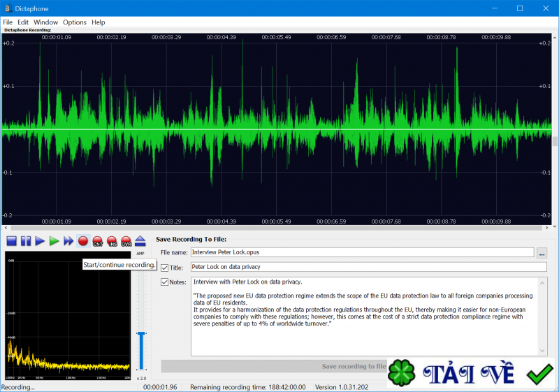Click the red CNT record icon
The height and width of the screenshot is (392, 559).
click(x=98, y=241)
